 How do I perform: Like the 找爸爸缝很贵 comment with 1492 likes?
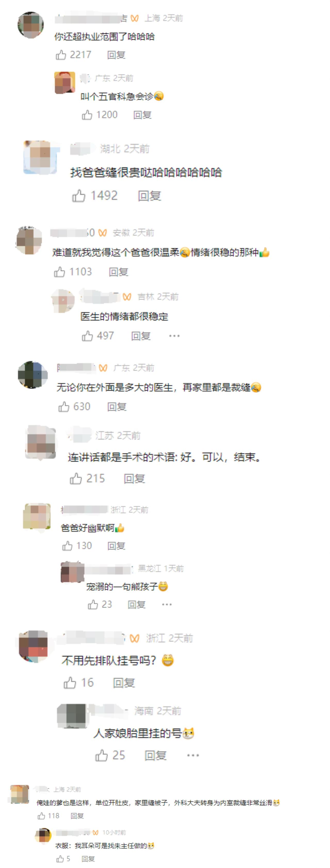[79, 196]
